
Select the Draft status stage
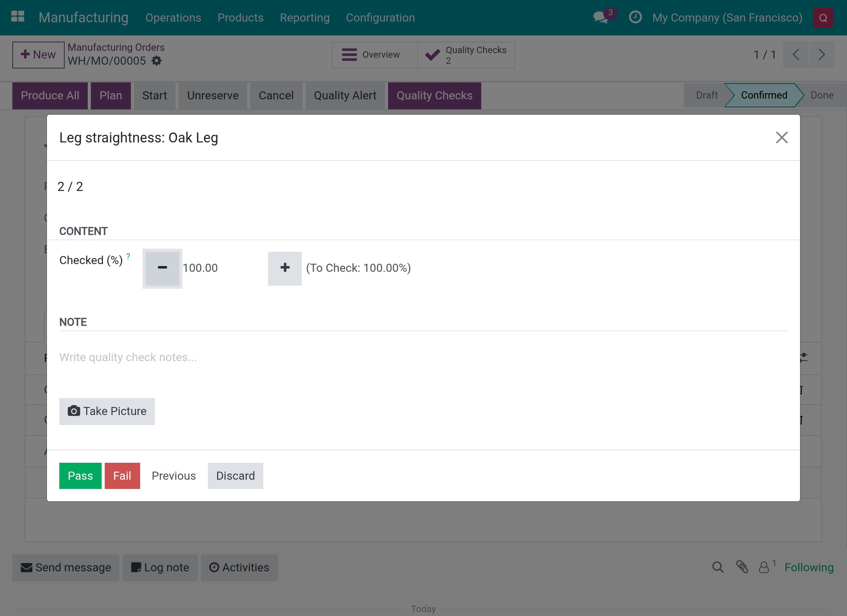[x=706, y=95]
